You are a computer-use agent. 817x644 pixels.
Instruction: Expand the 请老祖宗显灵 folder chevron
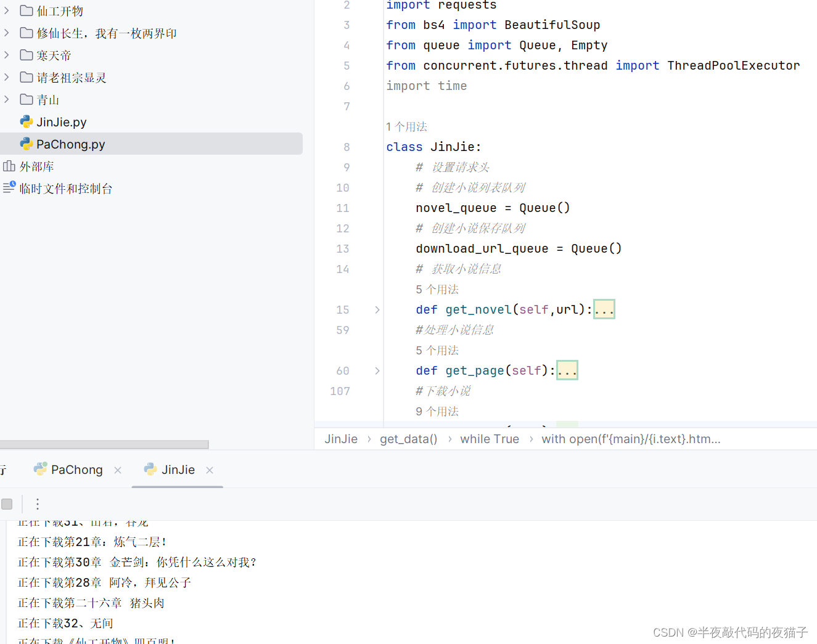(7, 77)
